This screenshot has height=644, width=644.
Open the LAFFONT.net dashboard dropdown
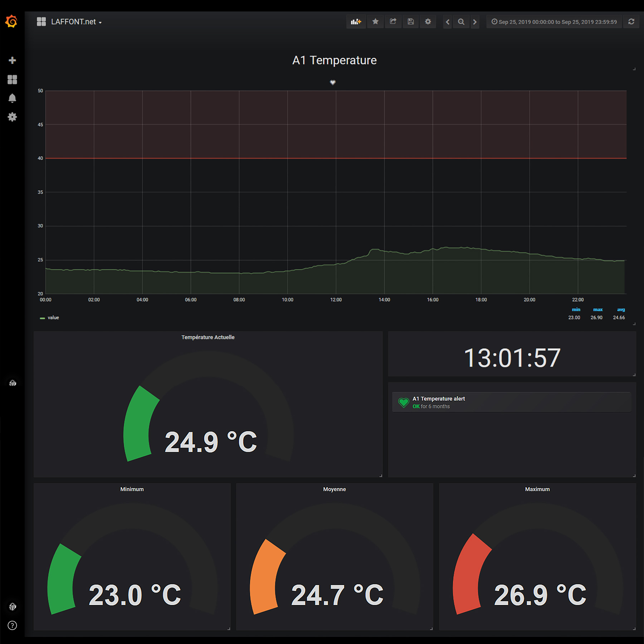(x=76, y=22)
